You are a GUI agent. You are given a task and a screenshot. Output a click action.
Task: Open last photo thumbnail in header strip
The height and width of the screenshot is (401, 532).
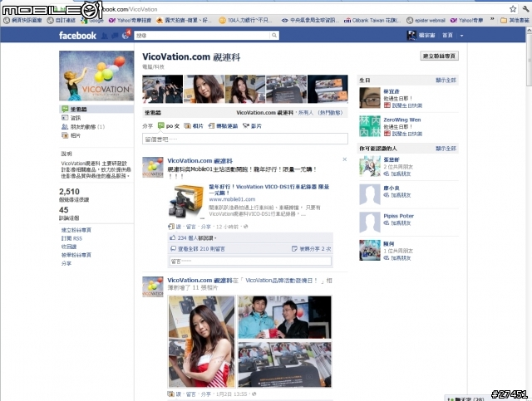click(x=328, y=89)
